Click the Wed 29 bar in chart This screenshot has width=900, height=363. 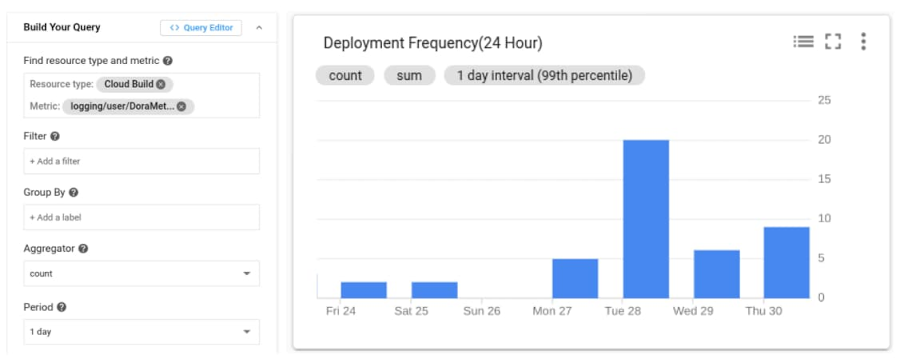point(717,274)
